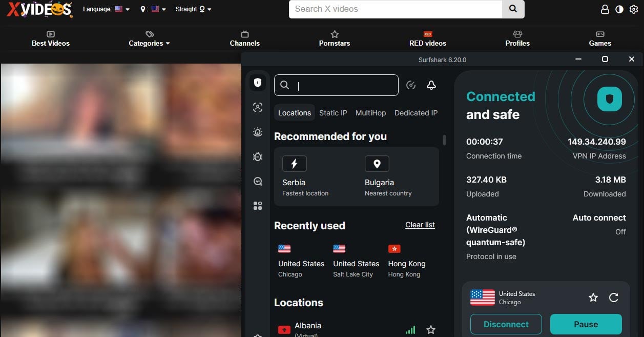
Task: Click the Clear list link
Action: point(420,225)
